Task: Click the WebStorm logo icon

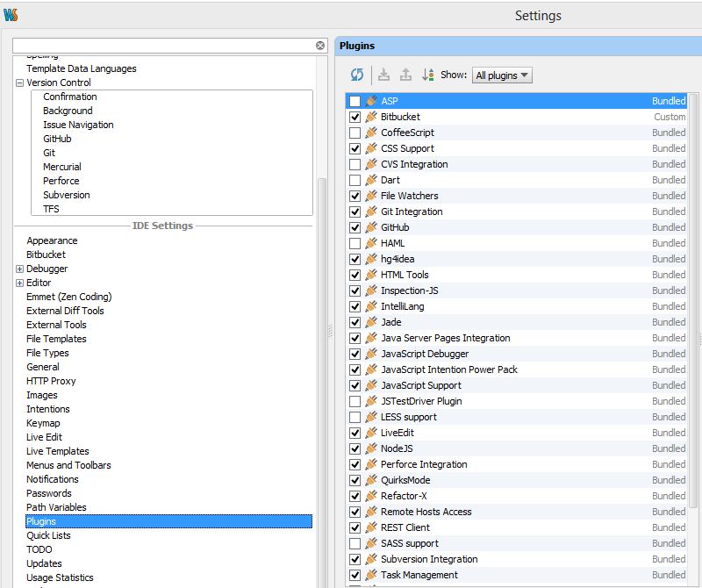Action: (x=11, y=15)
